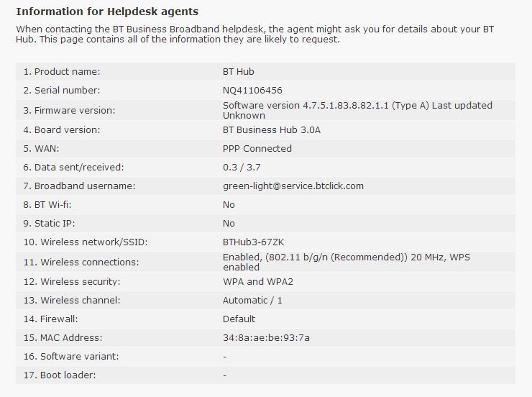Image resolution: width=532 pixels, height=397 pixels.
Task: Click the Product name value BT Hub
Action: 238,72
